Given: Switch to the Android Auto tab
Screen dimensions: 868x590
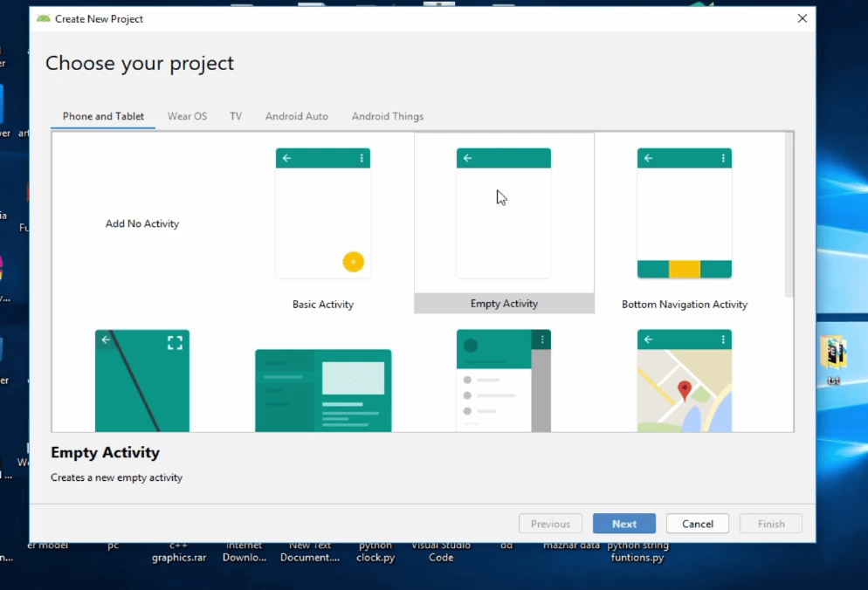Looking at the screenshot, I should [296, 116].
